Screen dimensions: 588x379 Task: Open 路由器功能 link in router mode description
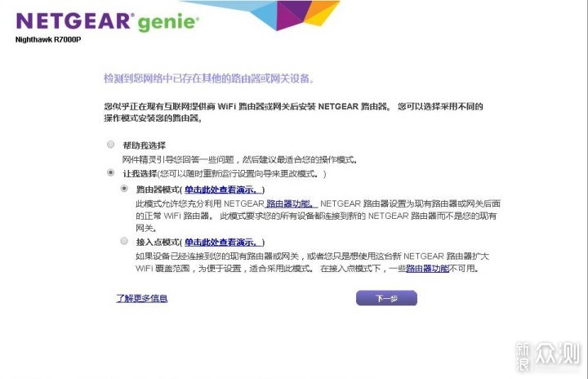point(291,203)
